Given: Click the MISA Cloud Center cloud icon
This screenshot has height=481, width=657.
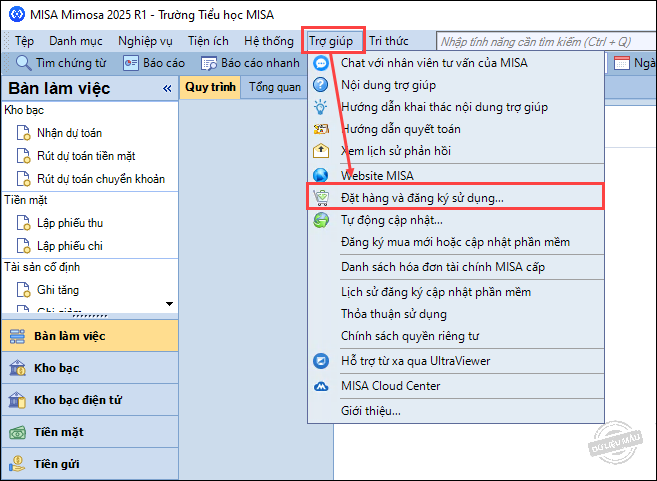Looking at the screenshot, I should click(321, 386).
